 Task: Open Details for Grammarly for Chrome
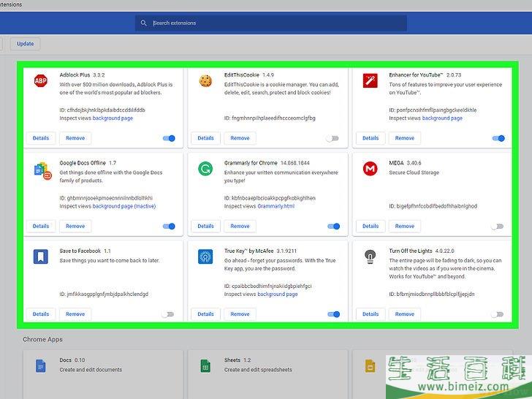pos(205,226)
